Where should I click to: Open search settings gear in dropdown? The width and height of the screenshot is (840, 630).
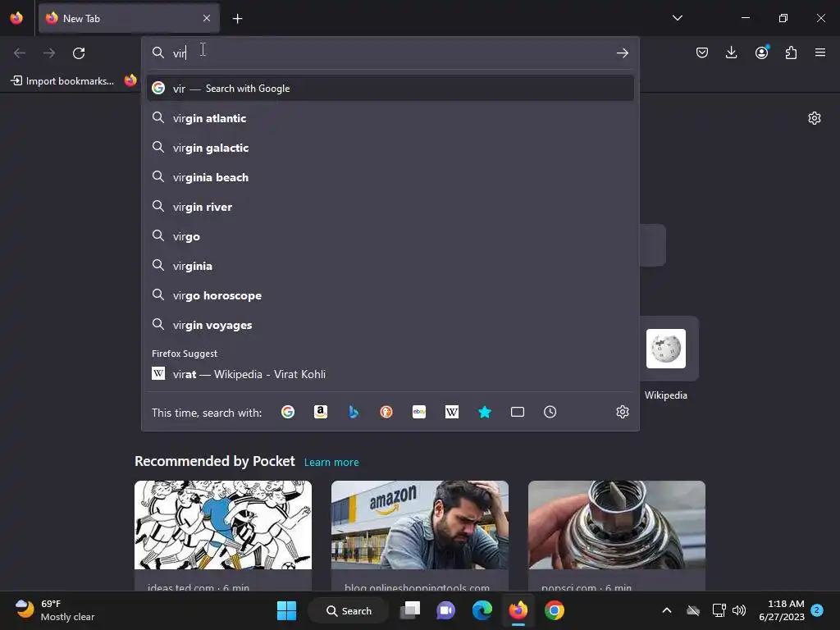click(623, 412)
